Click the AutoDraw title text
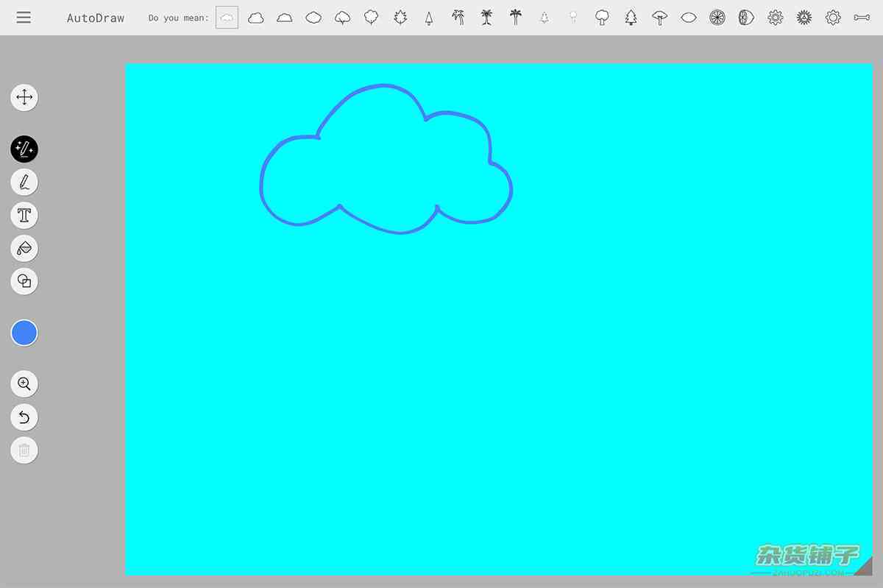The image size is (883, 588). tap(96, 18)
